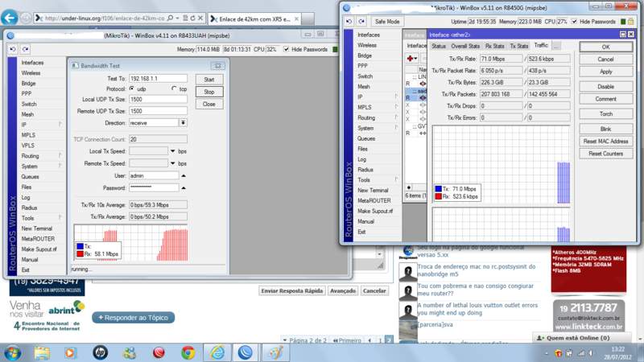644x362 pixels.
Task: Launch media player from taskbar
Action: 70,352
